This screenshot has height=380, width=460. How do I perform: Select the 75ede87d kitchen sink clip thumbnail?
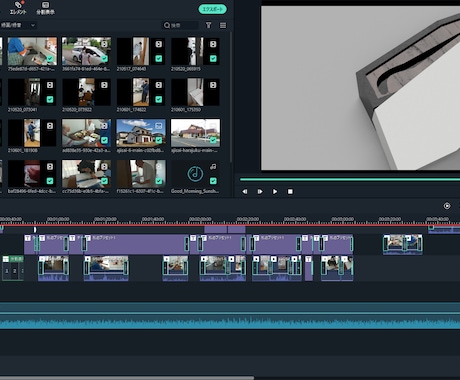tap(32, 51)
